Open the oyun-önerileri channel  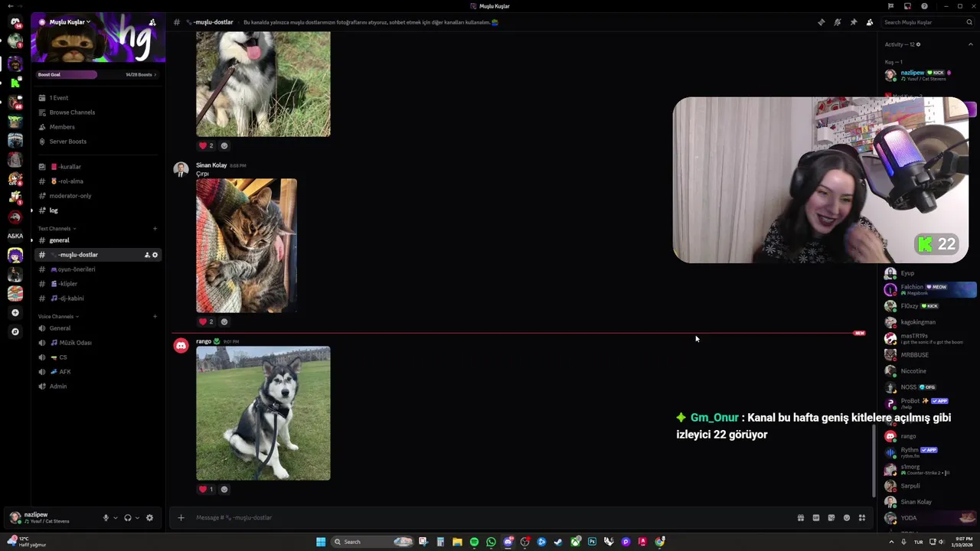(x=98, y=269)
